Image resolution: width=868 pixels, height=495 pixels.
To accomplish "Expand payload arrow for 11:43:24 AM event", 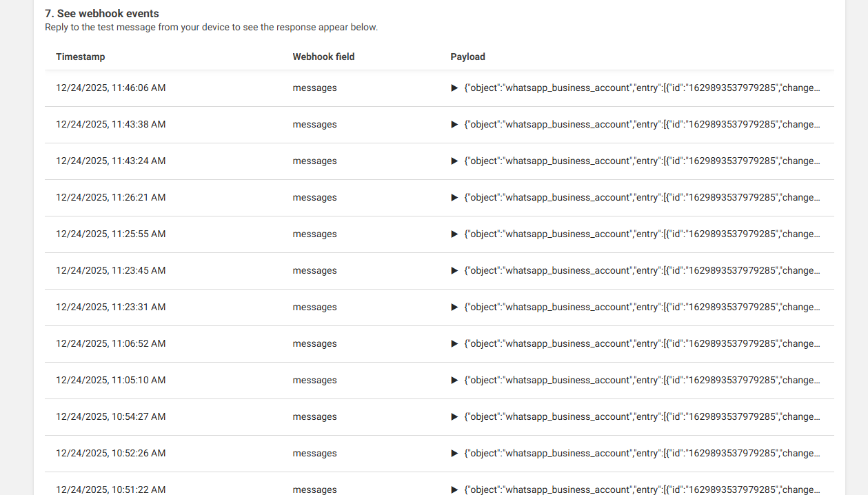I will 454,161.
